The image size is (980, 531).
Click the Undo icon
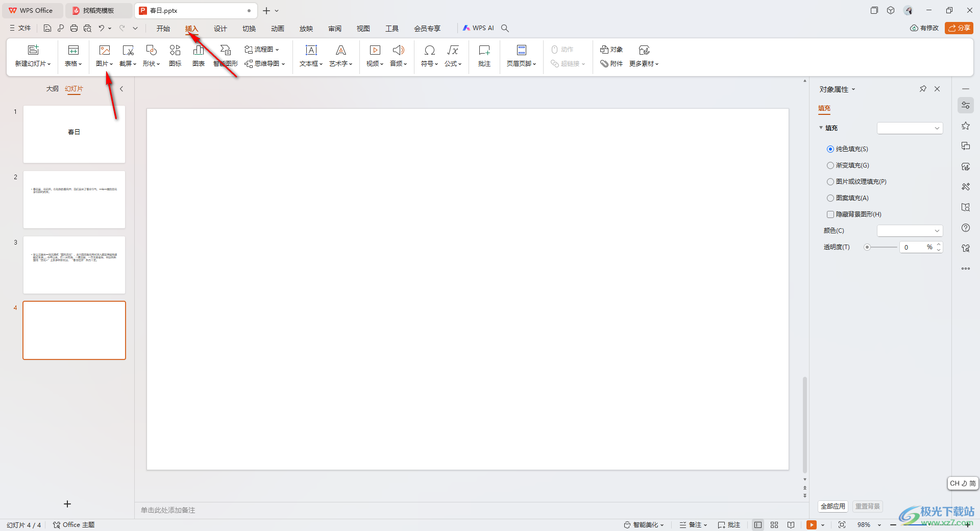[102, 28]
